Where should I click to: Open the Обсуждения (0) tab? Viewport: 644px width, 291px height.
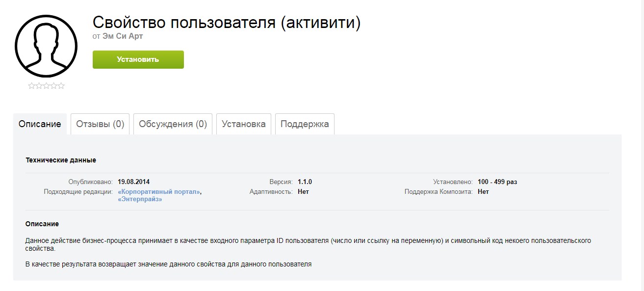coord(172,124)
